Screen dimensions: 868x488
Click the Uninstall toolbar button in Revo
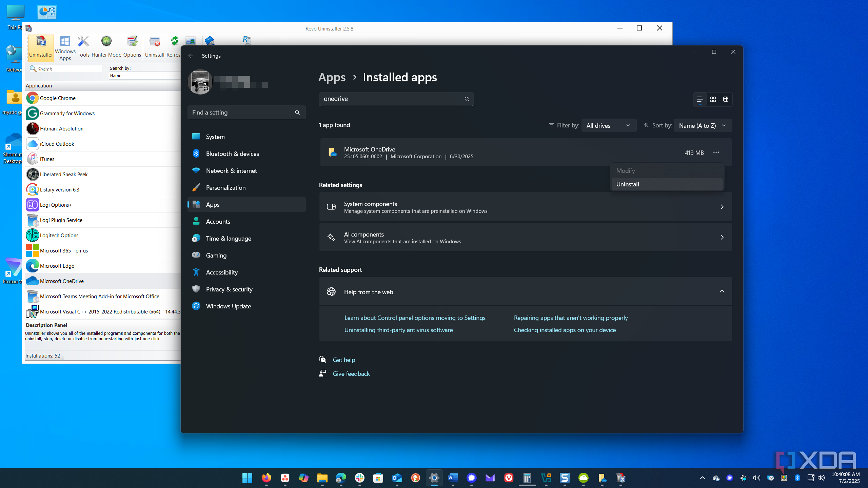(x=155, y=47)
